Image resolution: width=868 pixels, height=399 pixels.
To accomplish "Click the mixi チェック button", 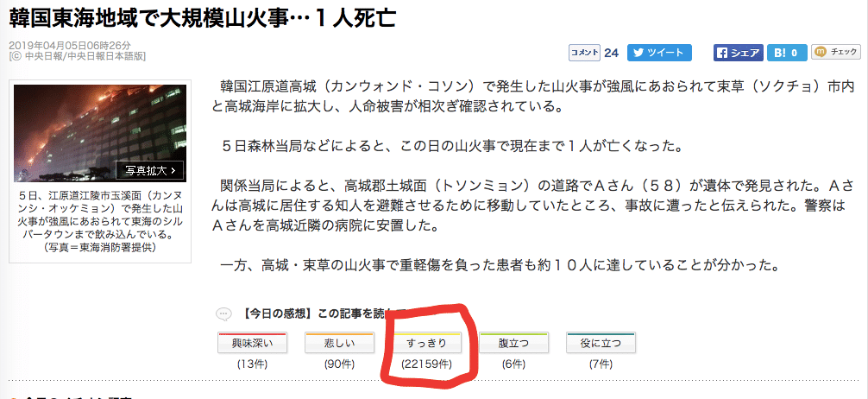I will tap(835, 53).
